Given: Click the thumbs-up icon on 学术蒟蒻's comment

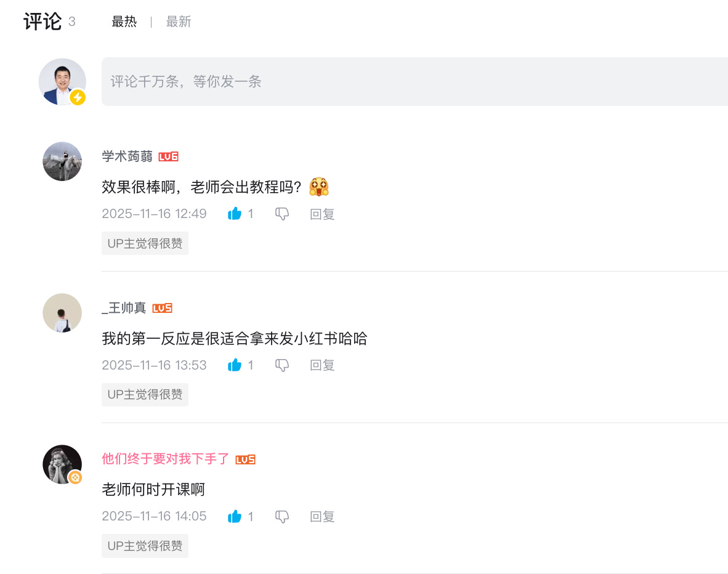Looking at the screenshot, I should point(235,213).
